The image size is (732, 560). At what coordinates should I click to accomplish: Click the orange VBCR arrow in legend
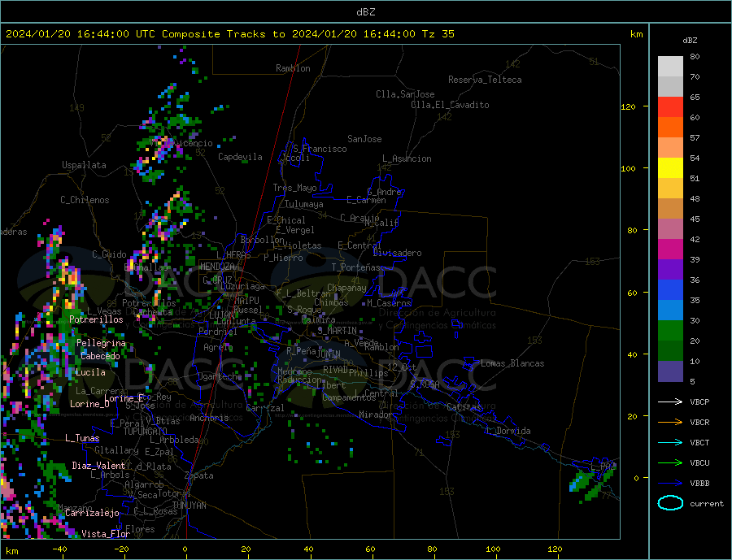pyautogui.click(x=670, y=423)
